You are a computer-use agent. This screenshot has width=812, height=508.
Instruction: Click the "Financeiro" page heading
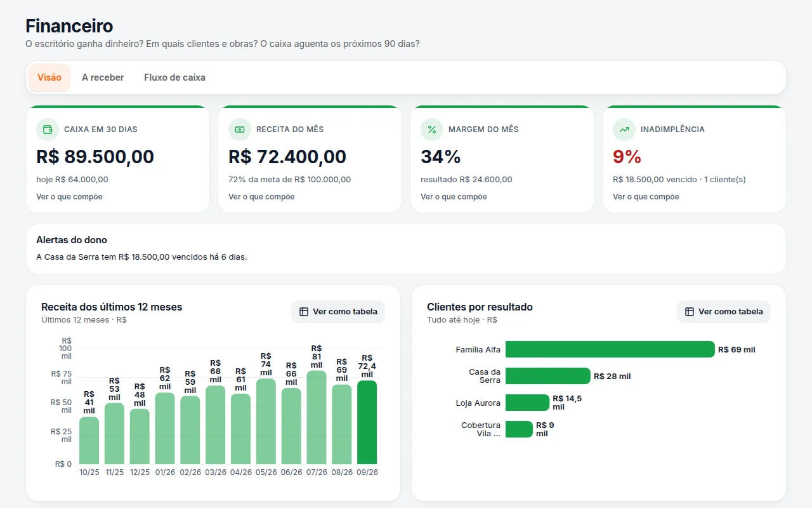point(69,26)
